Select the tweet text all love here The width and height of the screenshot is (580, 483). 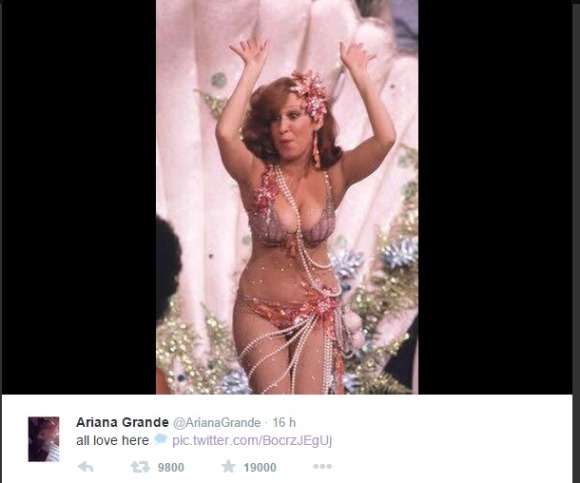[112, 440]
